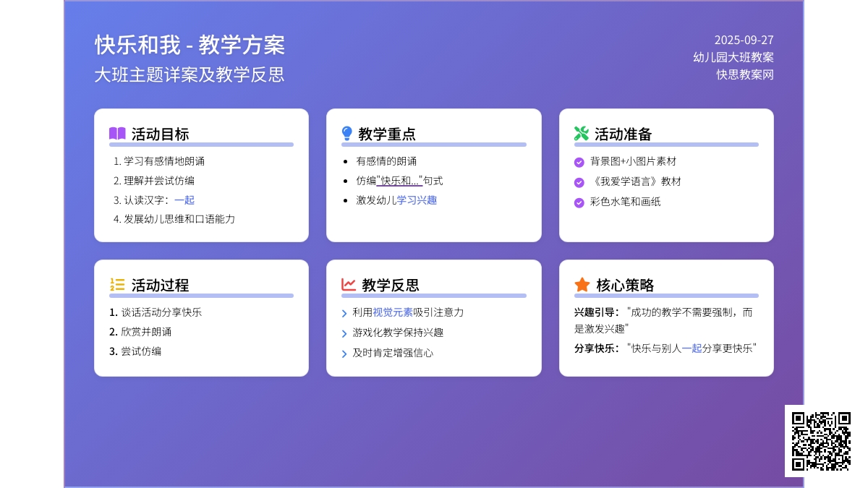
Task: Select the 核心策略 card heading
Action: pos(625,285)
